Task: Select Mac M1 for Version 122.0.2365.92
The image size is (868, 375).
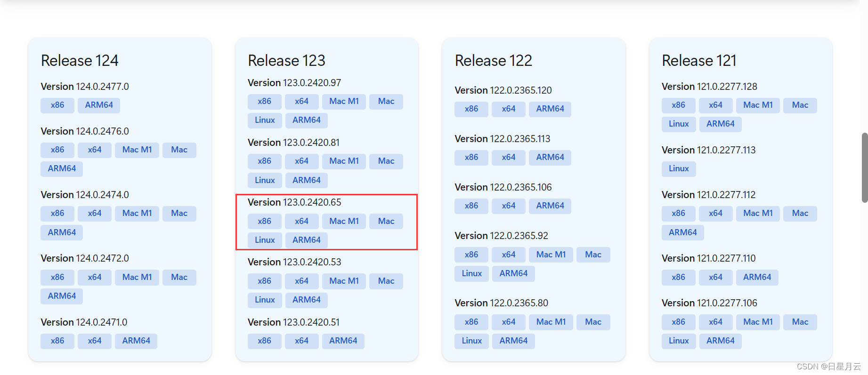Action: (551, 255)
